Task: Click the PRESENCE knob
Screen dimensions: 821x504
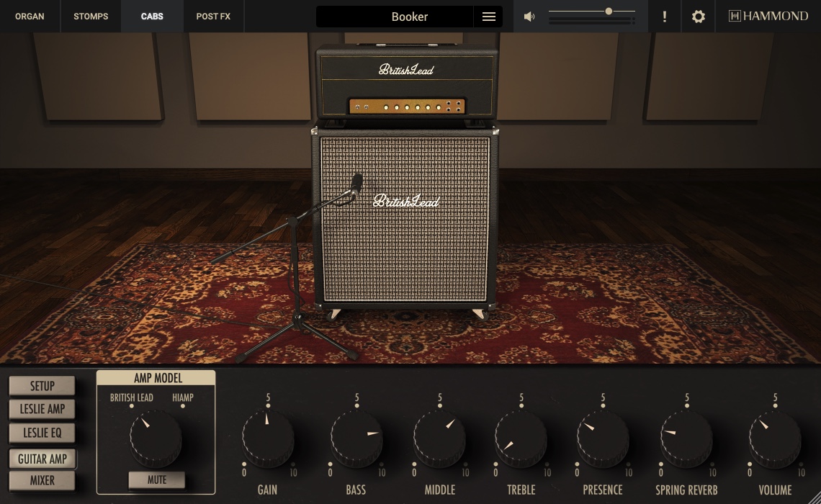Action: 603,439
